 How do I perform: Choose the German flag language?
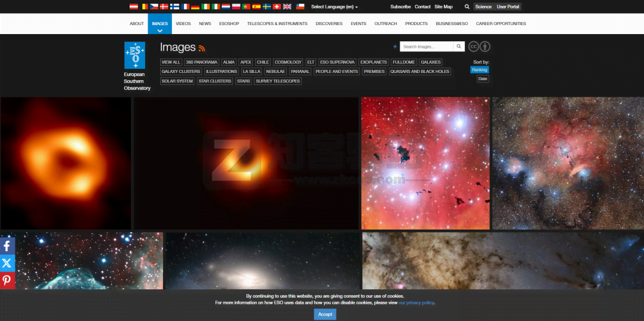coord(195,7)
